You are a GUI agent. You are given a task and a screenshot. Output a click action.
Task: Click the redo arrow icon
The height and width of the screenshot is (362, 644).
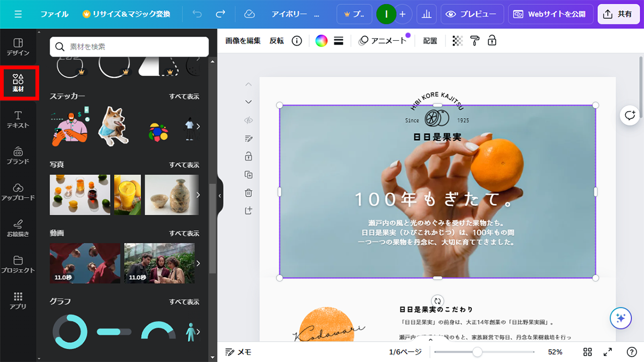coord(221,15)
